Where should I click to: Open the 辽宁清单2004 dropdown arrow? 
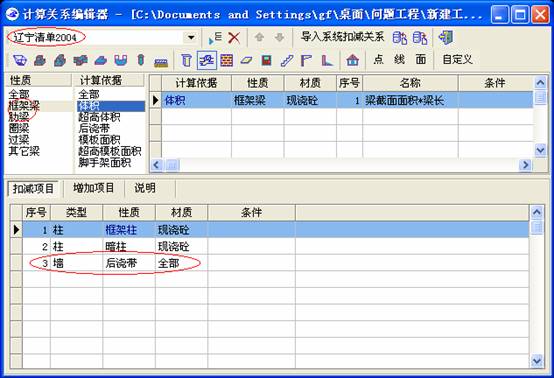[x=191, y=37]
